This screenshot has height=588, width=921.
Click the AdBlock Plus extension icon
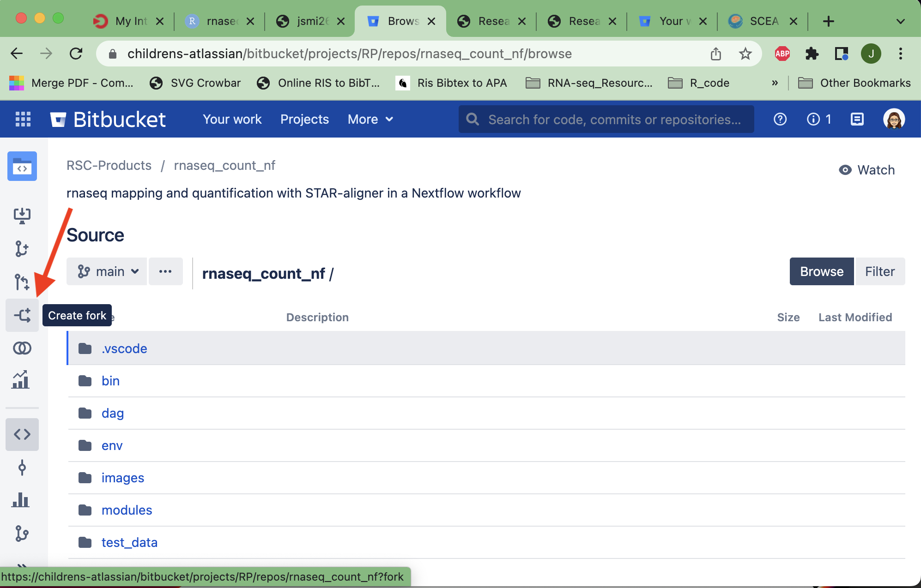tap(782, 54)
